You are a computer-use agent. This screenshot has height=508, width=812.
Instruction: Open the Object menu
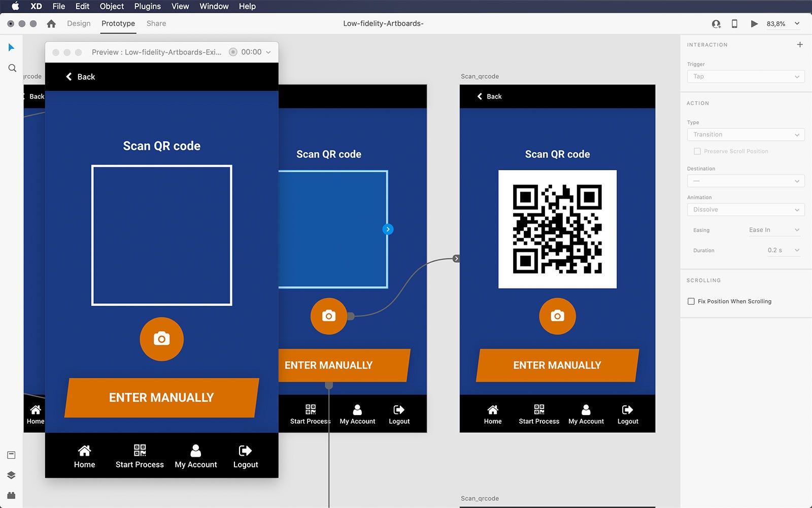pyautogui.click(x=112, y=6)
